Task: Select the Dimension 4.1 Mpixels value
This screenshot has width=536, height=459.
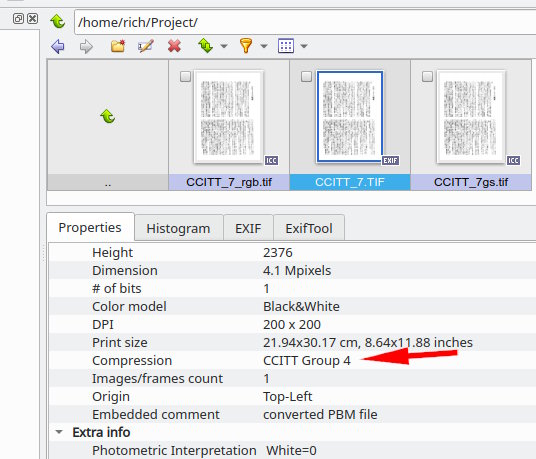Action: 297,271
